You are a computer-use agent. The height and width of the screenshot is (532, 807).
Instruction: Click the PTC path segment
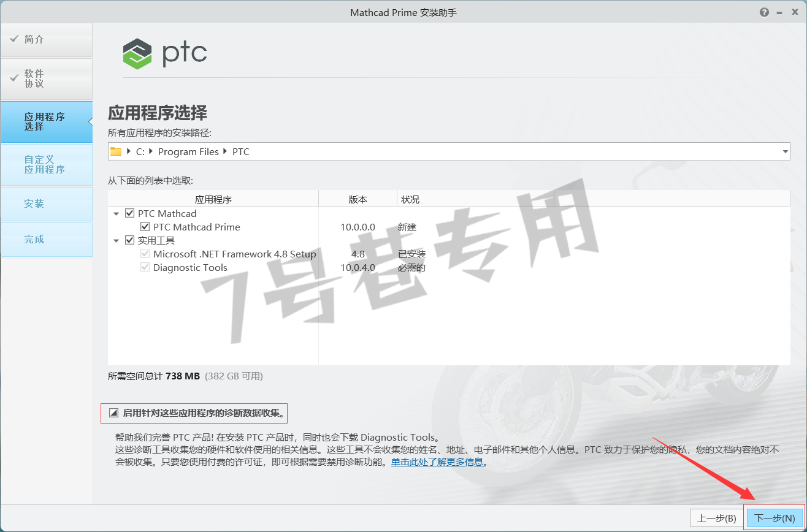coord(241,151)
